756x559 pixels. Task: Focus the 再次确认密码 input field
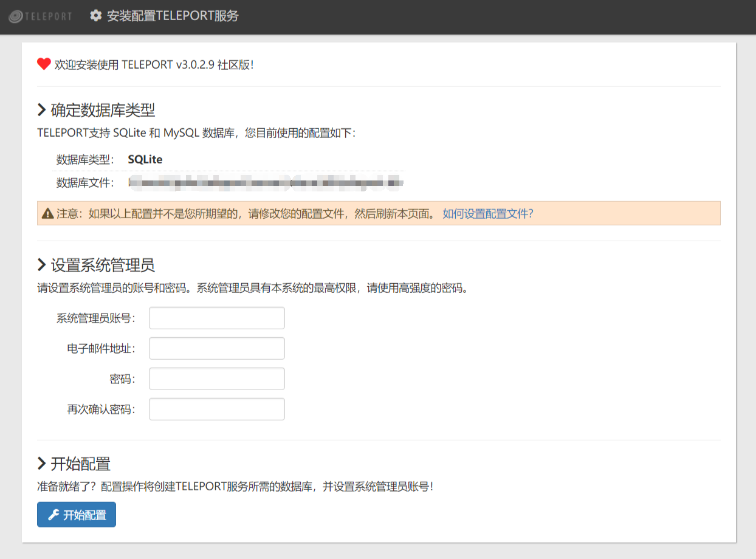click(217, 409)
